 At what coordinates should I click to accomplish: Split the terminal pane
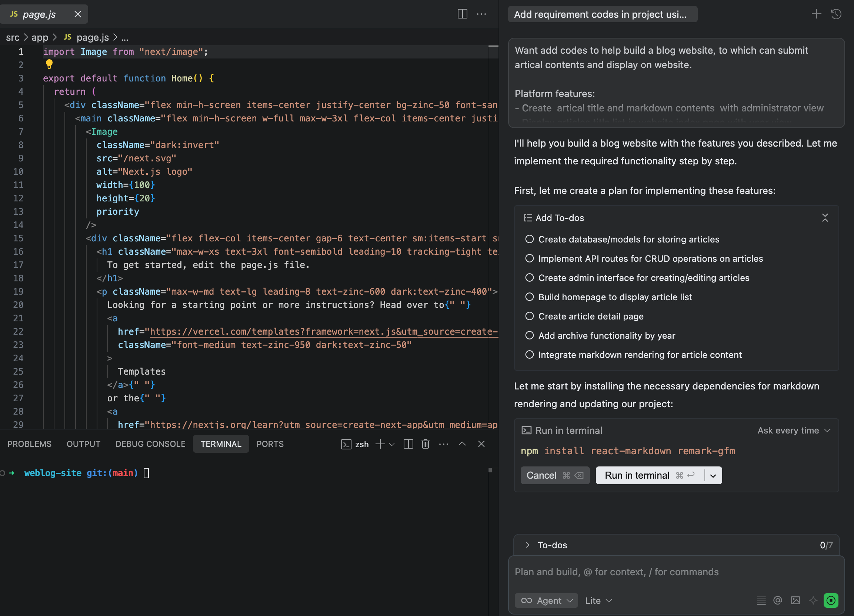click(408, 444)
